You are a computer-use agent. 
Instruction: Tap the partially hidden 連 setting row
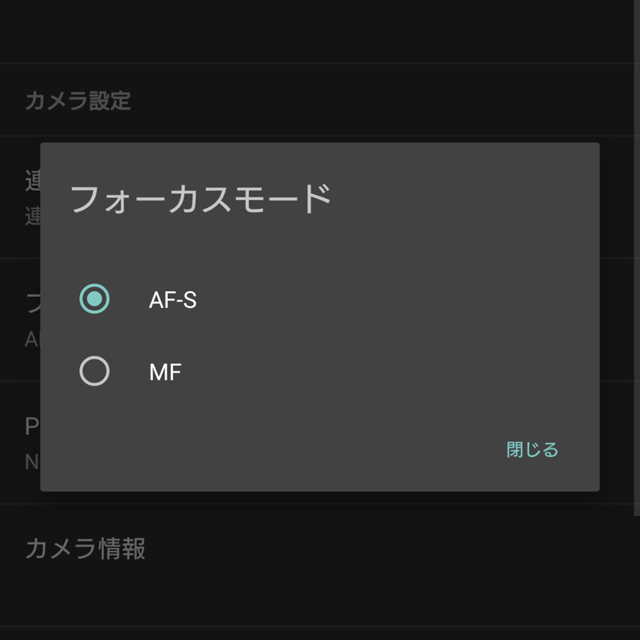pyautogui.click(x=30, y=180)
